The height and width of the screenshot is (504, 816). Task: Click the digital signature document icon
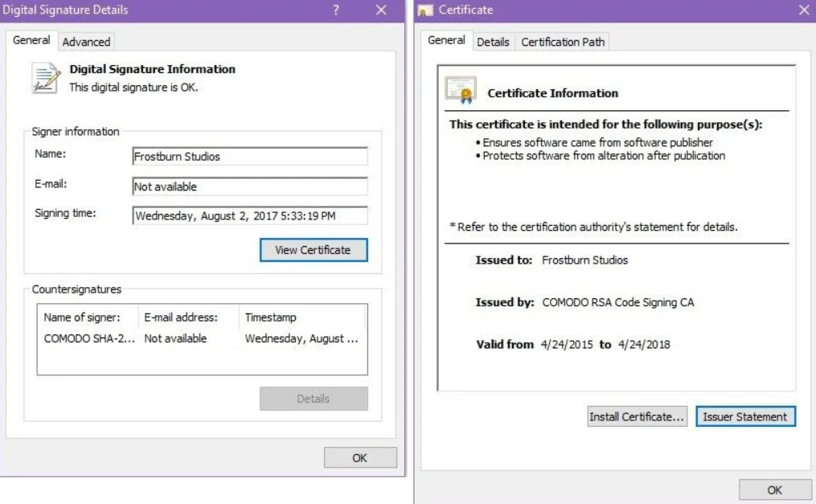coord(46,78)
